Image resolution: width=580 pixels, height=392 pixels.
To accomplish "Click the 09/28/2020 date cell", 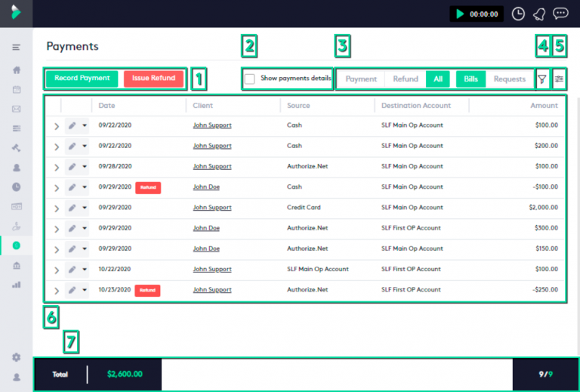I will pyautogui.click(x=115, y=166).
